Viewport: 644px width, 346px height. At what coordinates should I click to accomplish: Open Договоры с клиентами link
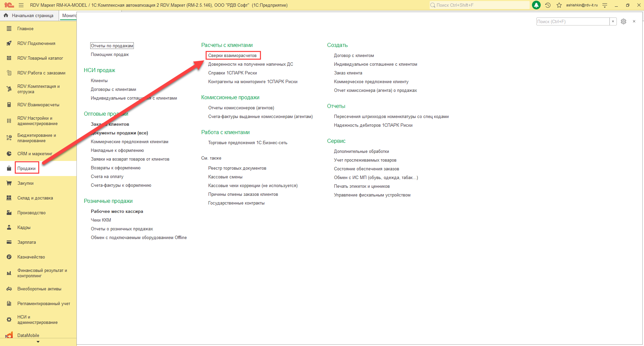coord(113,90)
